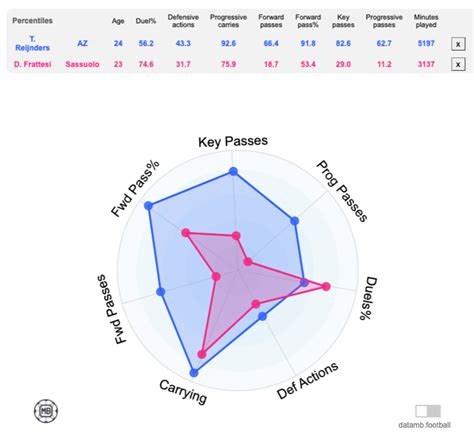Remove T. Reijnders row with x button
Screen dimensions: 474x434
[x=458, y=44]
